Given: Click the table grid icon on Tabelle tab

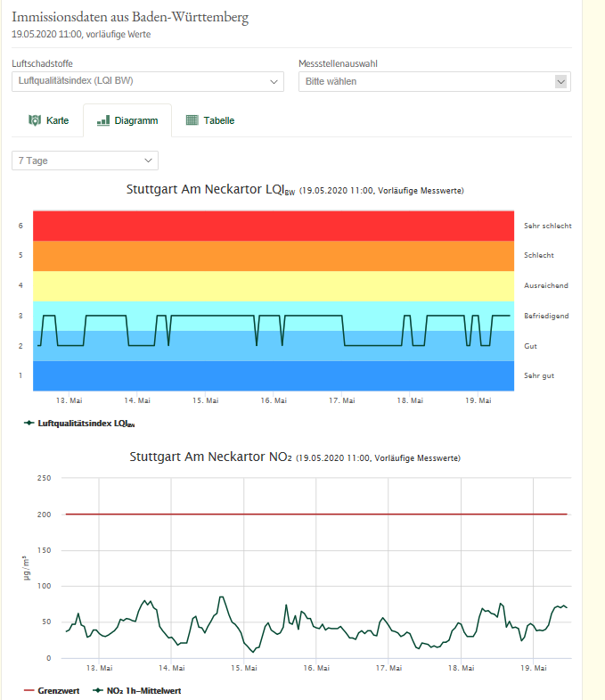Looking at the screenshot, I should 192,120.
